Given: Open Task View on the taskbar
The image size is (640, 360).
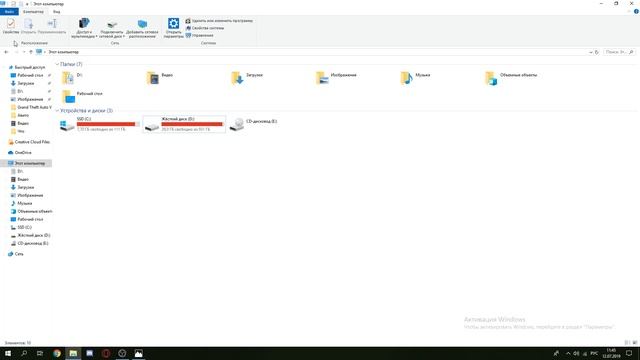Looking at the screenshot, I should pyautogui.click(x=40, y=353).
